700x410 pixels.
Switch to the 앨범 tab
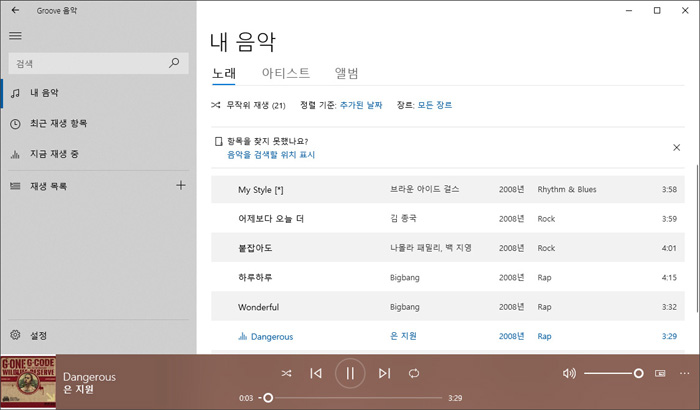click(x=346, y=73)
